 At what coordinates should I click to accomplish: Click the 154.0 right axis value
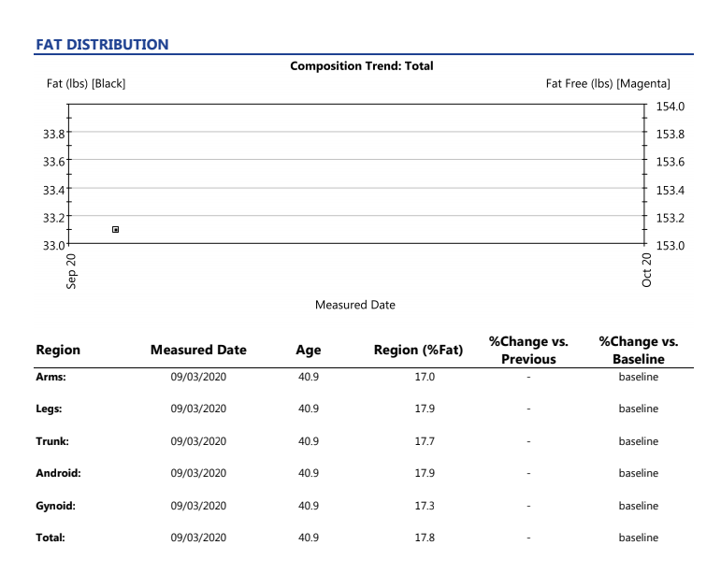point(670,107)
